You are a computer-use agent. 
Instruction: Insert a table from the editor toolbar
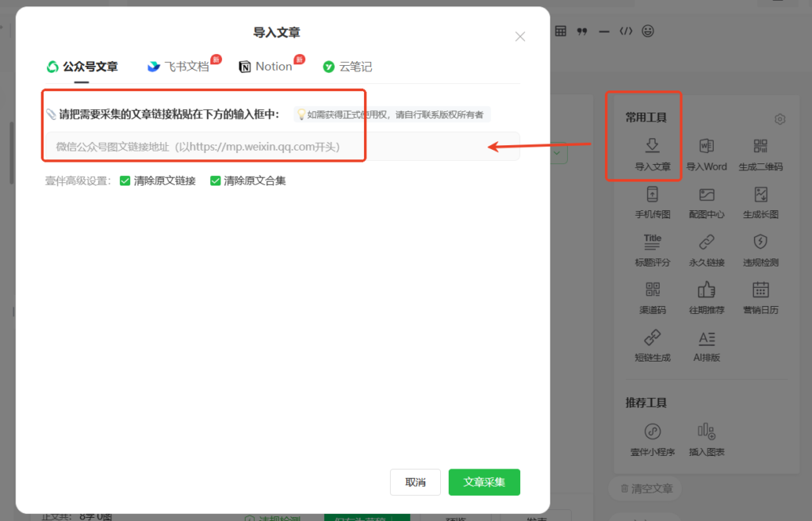tap(561, 31)
